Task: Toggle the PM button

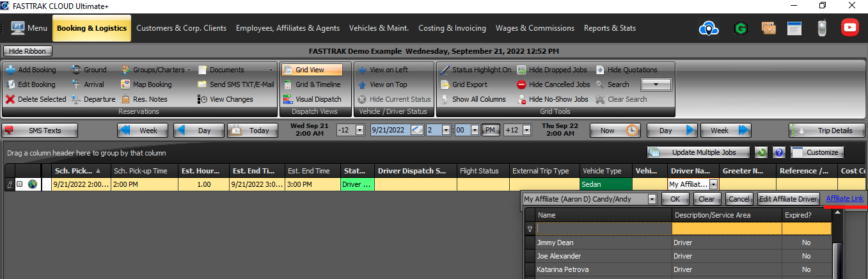Action: (x=491, y=130)
